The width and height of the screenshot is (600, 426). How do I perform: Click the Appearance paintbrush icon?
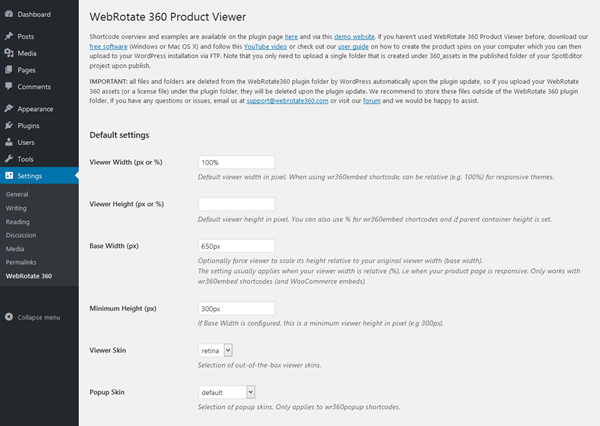[x=9, y=109]
